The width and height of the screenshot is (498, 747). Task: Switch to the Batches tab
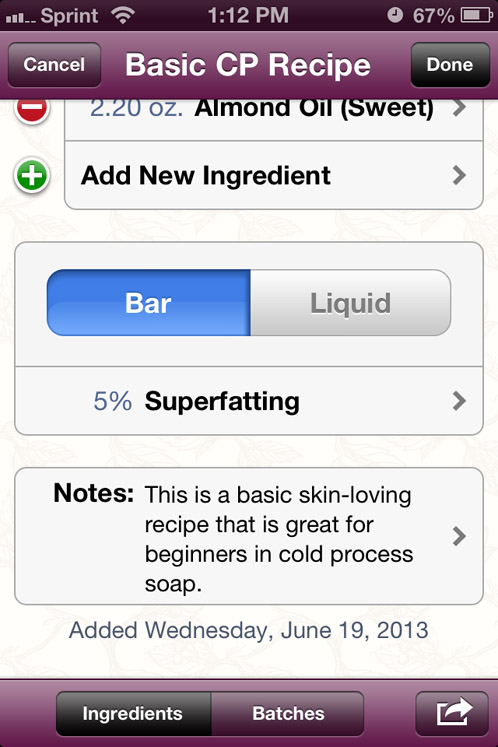pyautogui.click(x=288, y=713)
